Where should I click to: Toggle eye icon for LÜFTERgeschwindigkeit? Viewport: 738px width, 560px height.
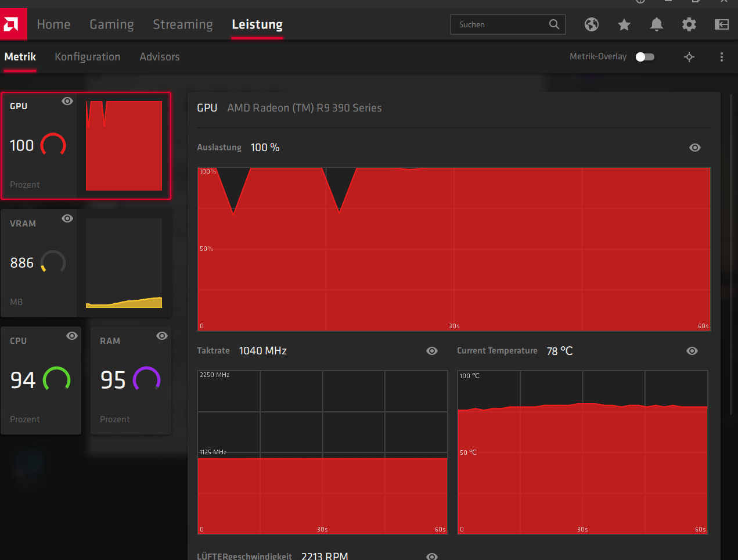tap(432, 557)
